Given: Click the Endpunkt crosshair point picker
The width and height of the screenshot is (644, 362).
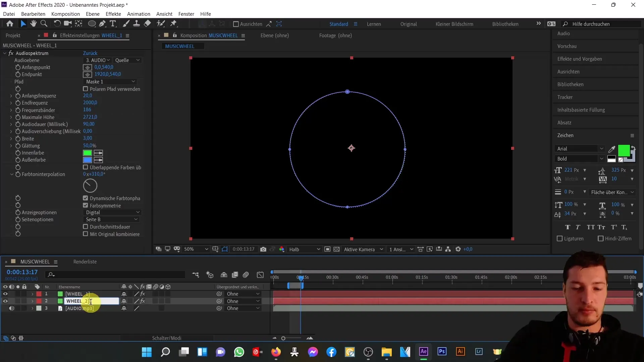Looking at the screenshot, I should [x=87, y=74].
